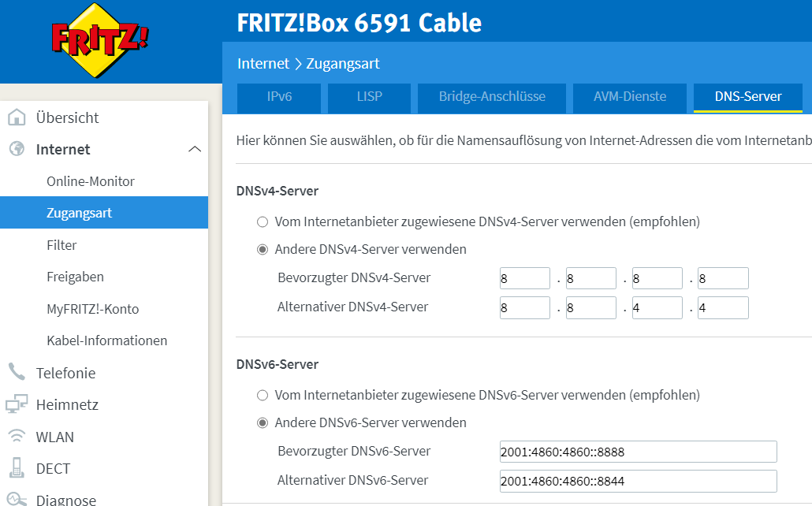The image size is (812, 506).
Task: Click the 'DNSv6-Server' section heading
Action: (x=277, y=365)
